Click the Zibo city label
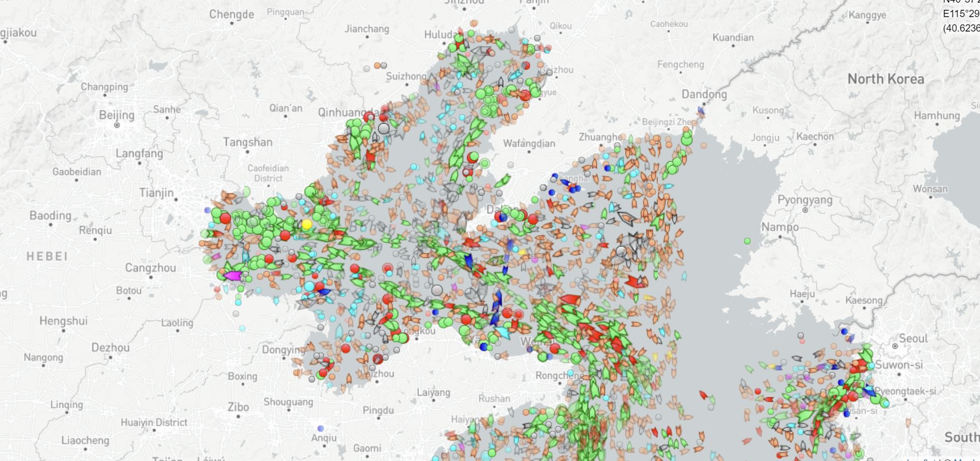The height and width of the screenshot is (461, 980). coord(238,407)
